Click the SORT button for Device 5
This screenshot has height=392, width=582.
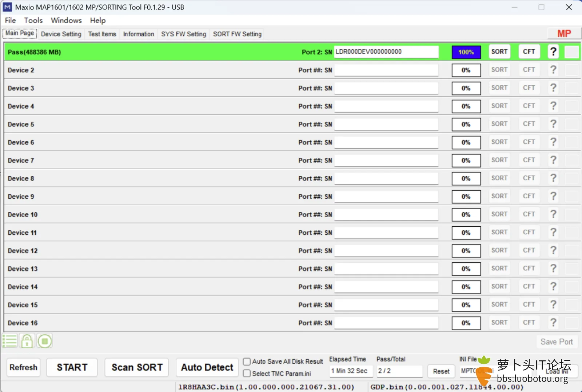pos(499,124)
